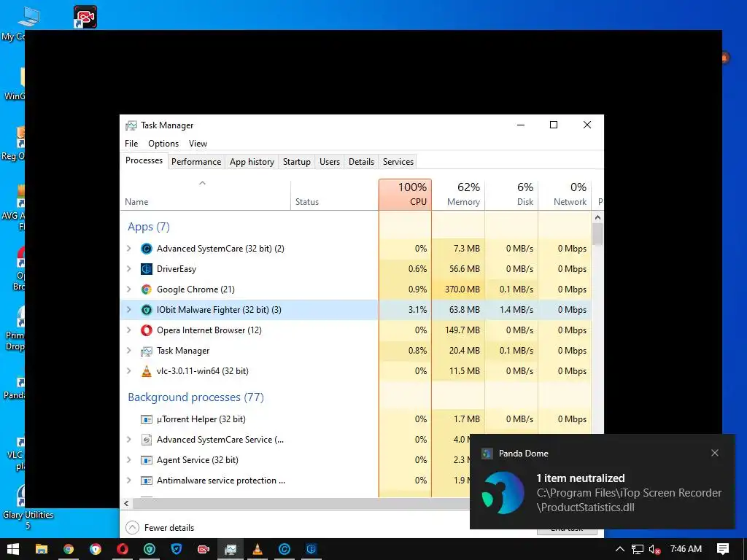
Task: Click the '1 item neutralized' notification text
Action: [580, 478]
